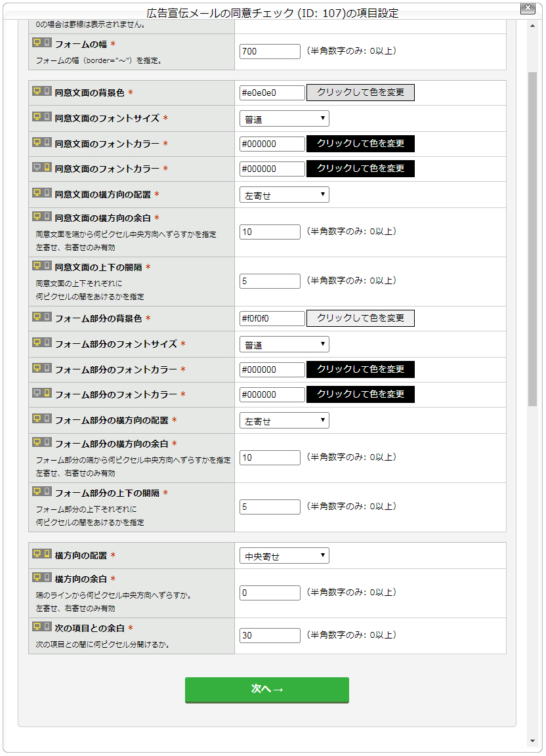Click the PC icon beside フォーム部分の横方向の配置
Viewport: 546px width, 756px height.
click(37, 418)
